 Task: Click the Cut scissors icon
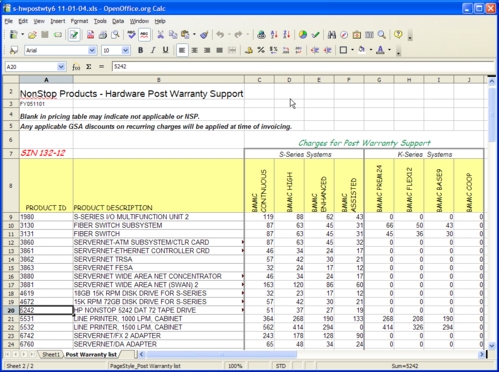(161, 35)
